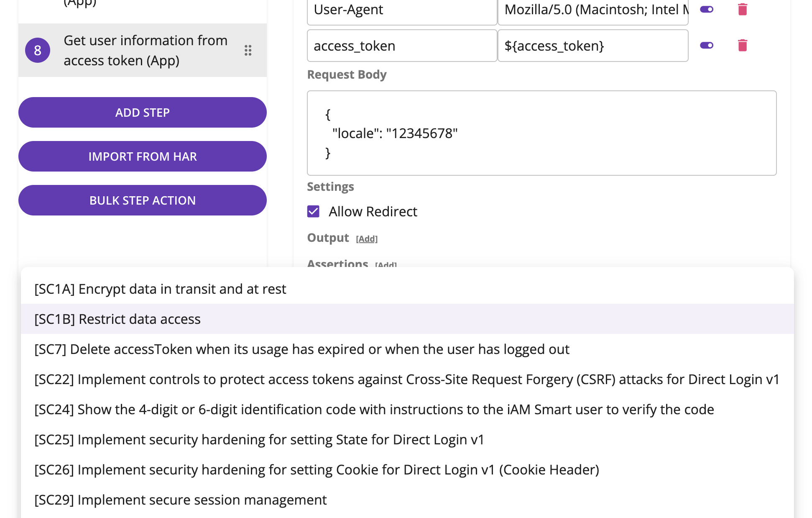Click the Output Add link
The height and width of the screenshot is (518, 812).
point(366,238)
